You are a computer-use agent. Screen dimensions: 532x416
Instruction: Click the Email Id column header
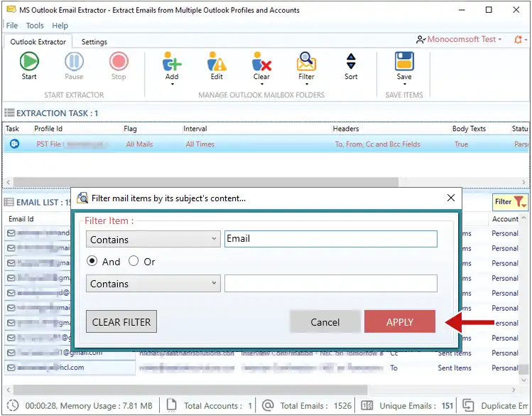(x=21, y=219)
